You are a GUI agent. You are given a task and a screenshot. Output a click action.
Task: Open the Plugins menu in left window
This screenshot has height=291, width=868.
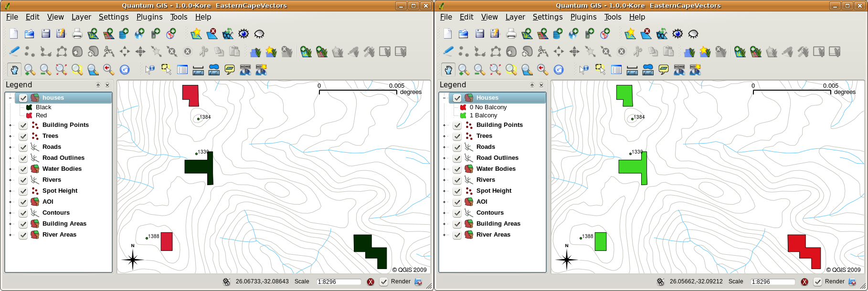tap(149, 17)
